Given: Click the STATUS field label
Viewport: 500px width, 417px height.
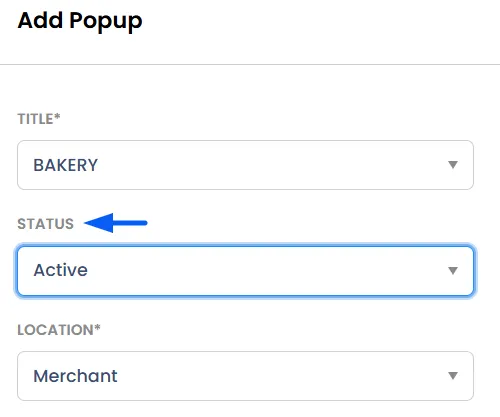Looking at the screenshot, I should click(46, 224).
